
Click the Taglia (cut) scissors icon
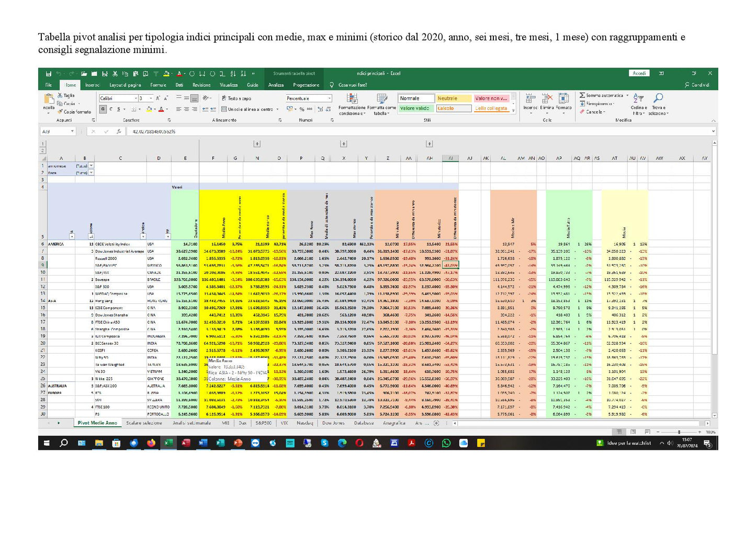coord(60,95)
